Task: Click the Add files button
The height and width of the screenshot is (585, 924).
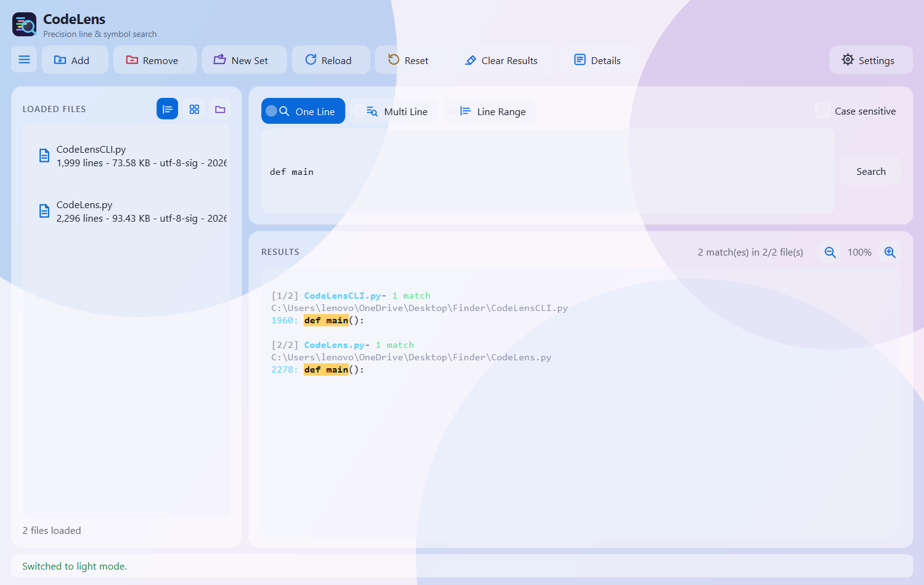Action: coord(75,60)
